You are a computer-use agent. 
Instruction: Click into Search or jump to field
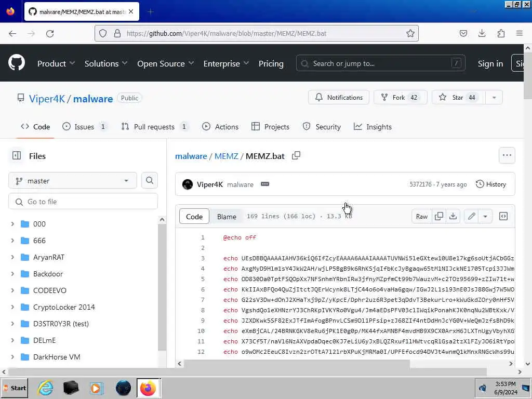380,63
